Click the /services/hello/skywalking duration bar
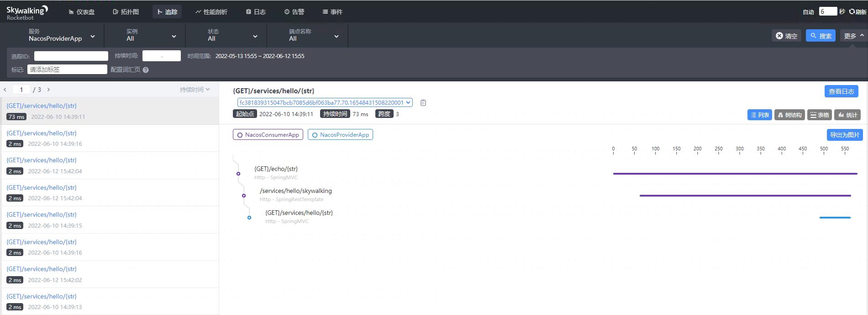This screenshot has width=868, height=315. 745,196
